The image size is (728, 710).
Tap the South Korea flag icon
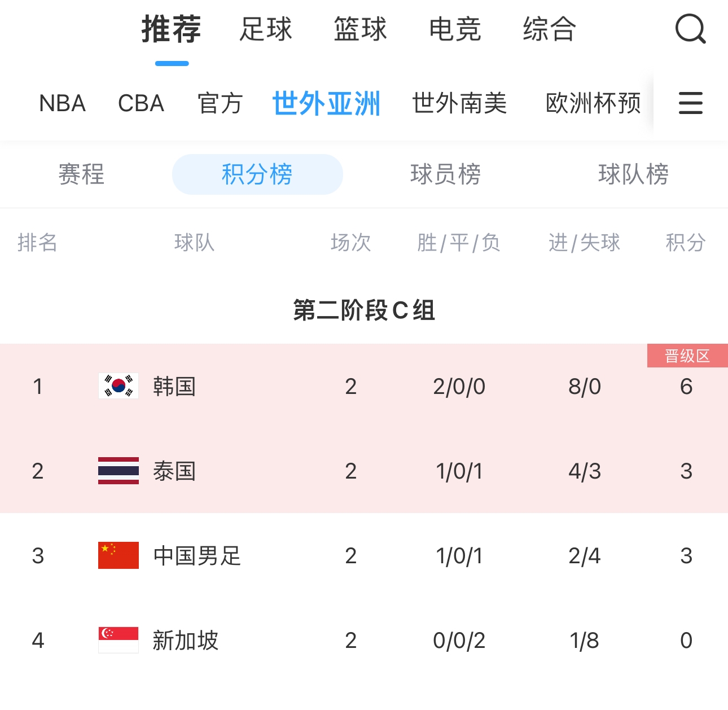tap(119, 386)
